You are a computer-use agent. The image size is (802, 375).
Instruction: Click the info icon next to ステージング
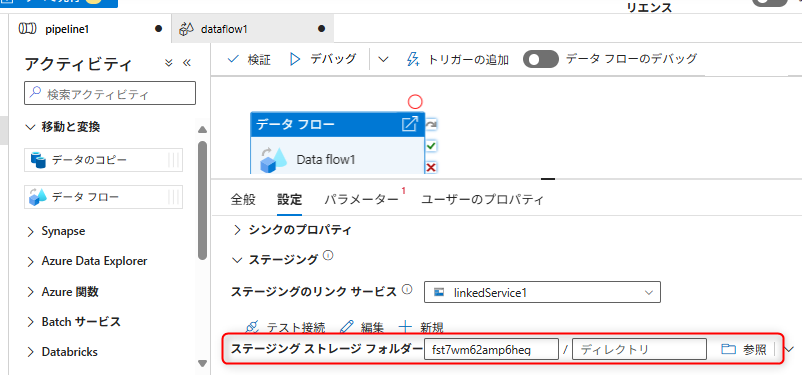pyautogui.click(x=328, y=255)
